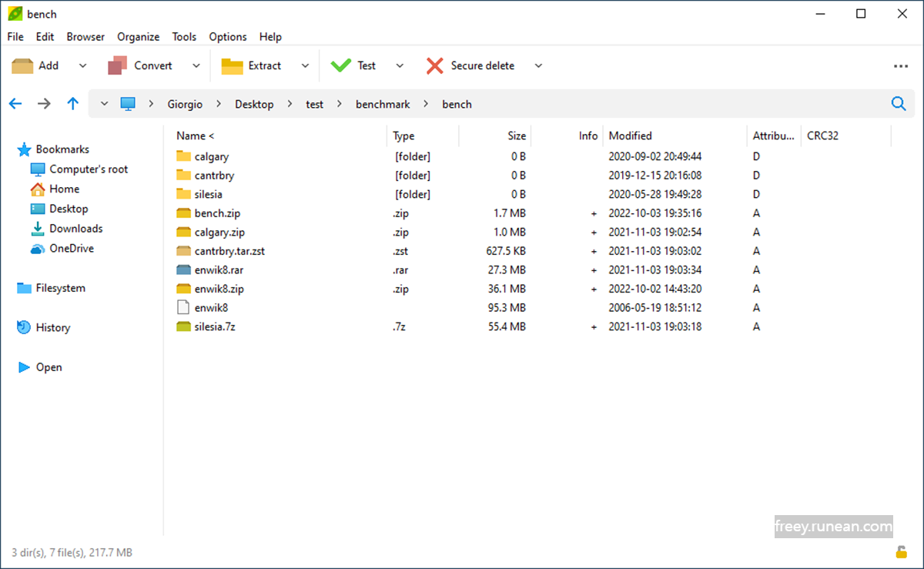Expand chevron between benchmark and bench
This screenshot has height=569, width=924.
pyautogui.click(x=426, y=104)
